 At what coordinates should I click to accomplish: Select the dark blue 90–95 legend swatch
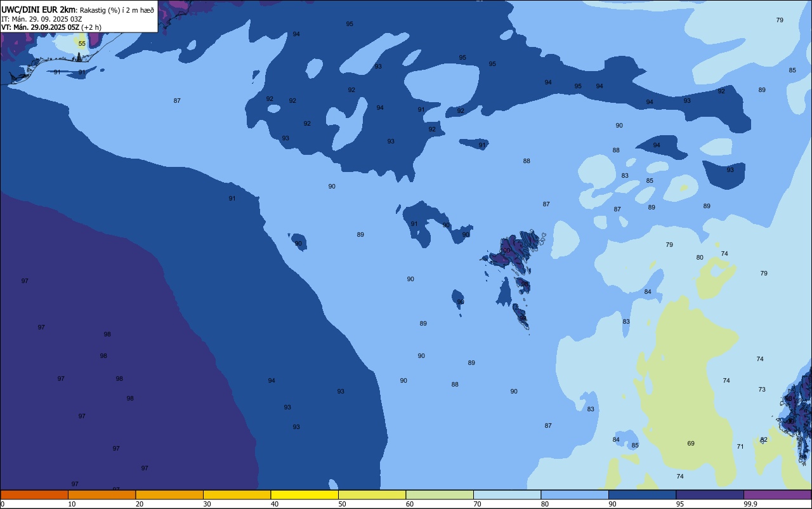642,494
